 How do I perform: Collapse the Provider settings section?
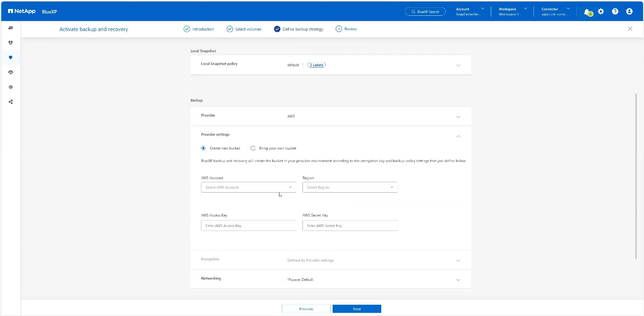click(458, 136)
